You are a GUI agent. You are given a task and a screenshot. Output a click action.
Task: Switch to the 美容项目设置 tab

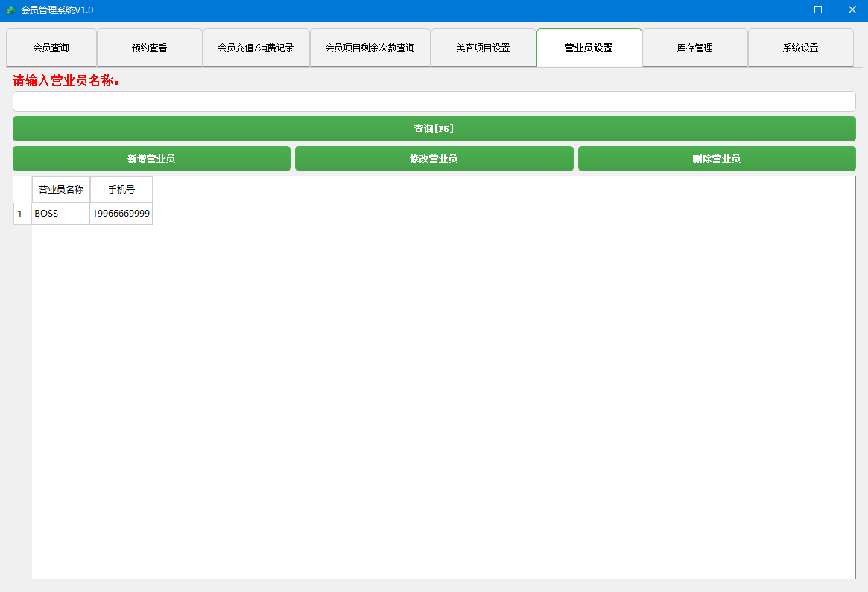[483, 47]
